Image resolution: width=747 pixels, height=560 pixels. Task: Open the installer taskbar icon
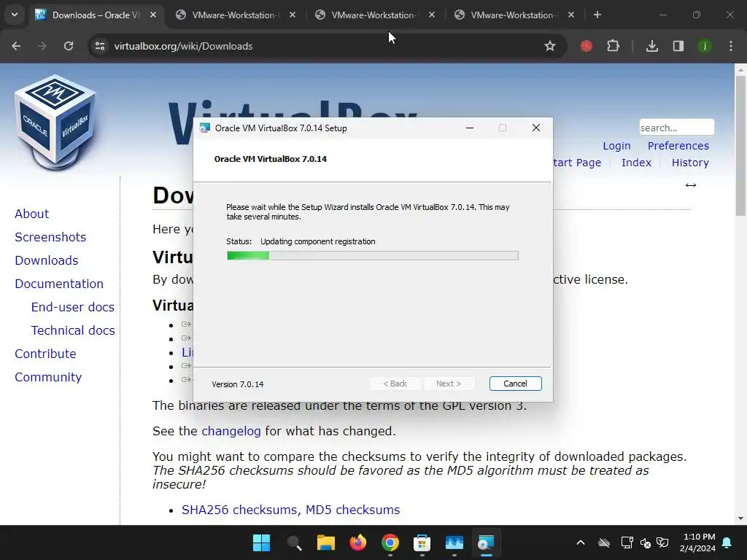point(486,542)
